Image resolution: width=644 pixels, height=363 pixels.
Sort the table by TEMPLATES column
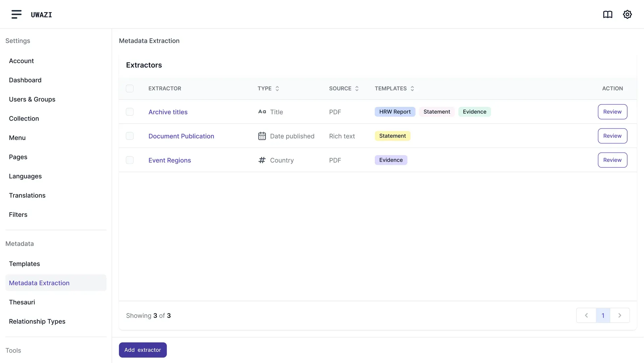coord(412,88)
